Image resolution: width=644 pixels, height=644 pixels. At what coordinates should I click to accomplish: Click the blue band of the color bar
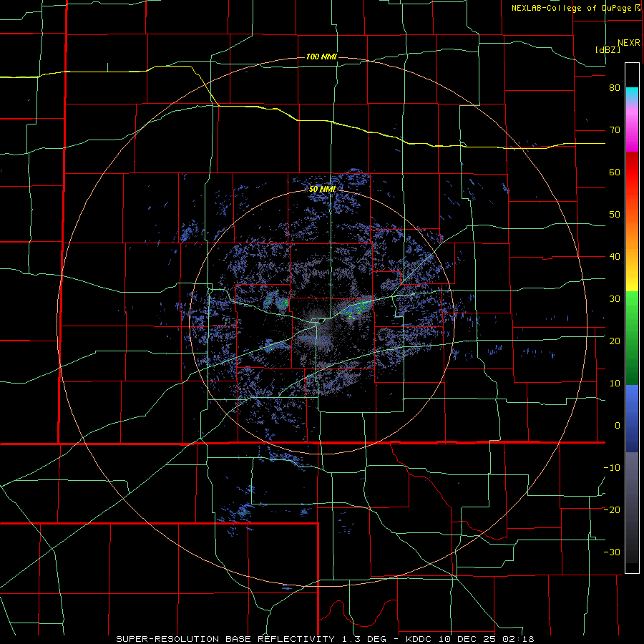632,419
